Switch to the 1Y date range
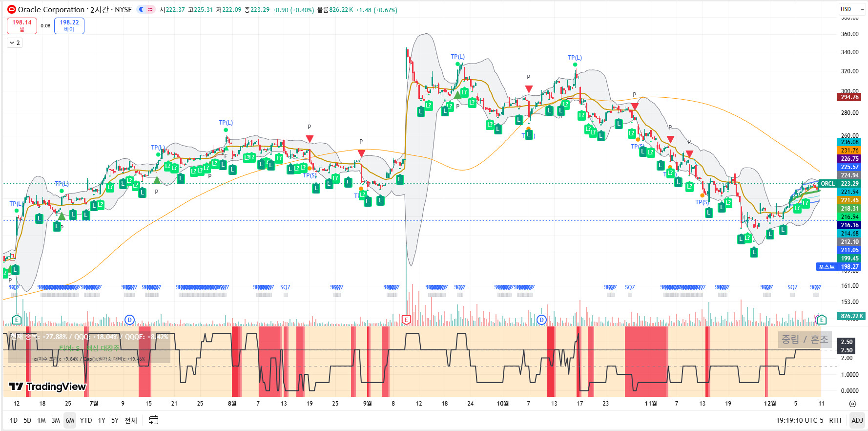The height and width of the screenshot is (431, 868). click(x=102, y=420)
